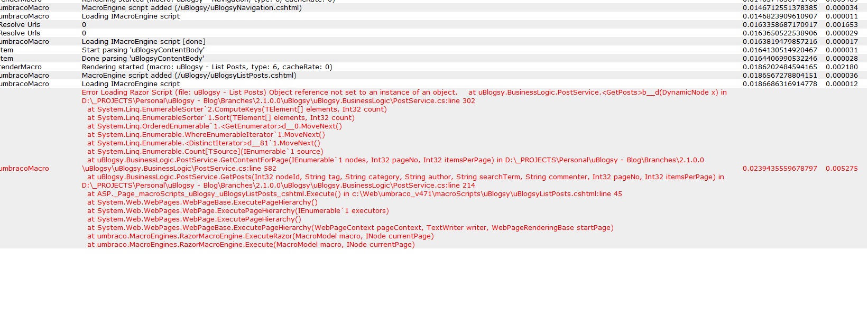The height and width of the screenshot is (333, 868).
Task: Click the timestamp 0.0163819479857216
Action: point(780,42)
